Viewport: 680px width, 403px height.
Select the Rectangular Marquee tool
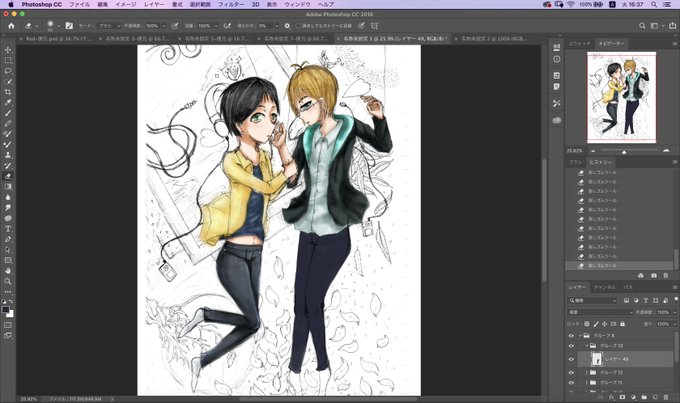(8, 60)
